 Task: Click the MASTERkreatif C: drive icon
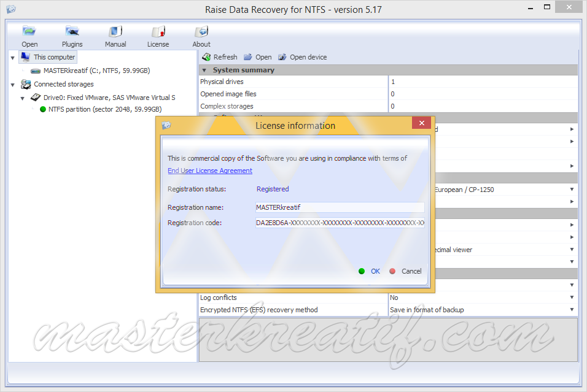pyautogui.click(x=36, y=71)
